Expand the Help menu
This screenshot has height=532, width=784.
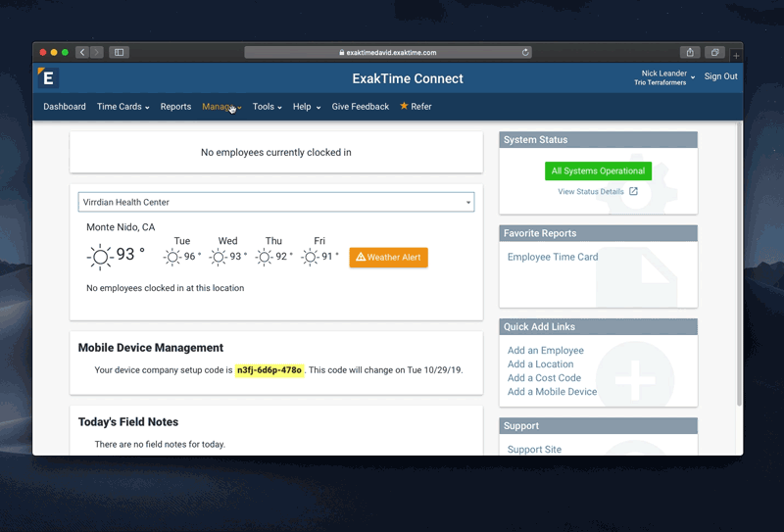[307, 107]
